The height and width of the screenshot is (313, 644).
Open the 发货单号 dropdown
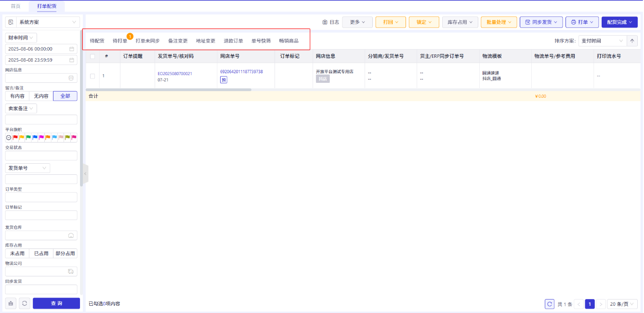point(27,168)
